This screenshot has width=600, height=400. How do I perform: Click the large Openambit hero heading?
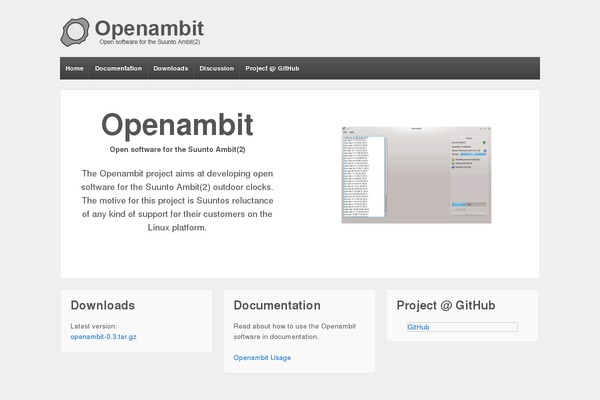tap(177, 125)
